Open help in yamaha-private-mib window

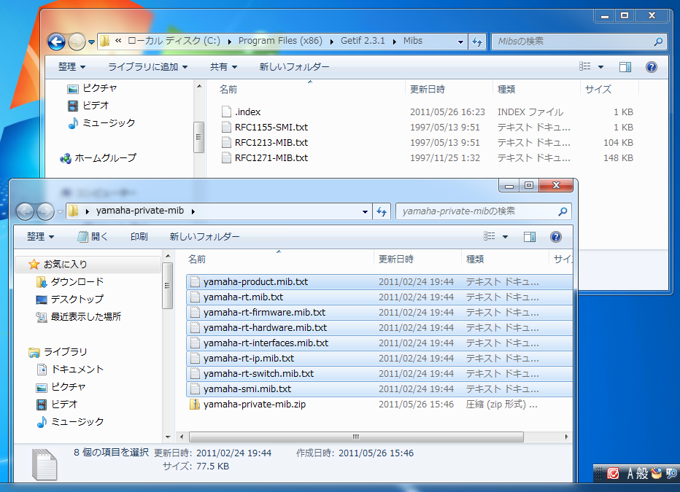556,237
